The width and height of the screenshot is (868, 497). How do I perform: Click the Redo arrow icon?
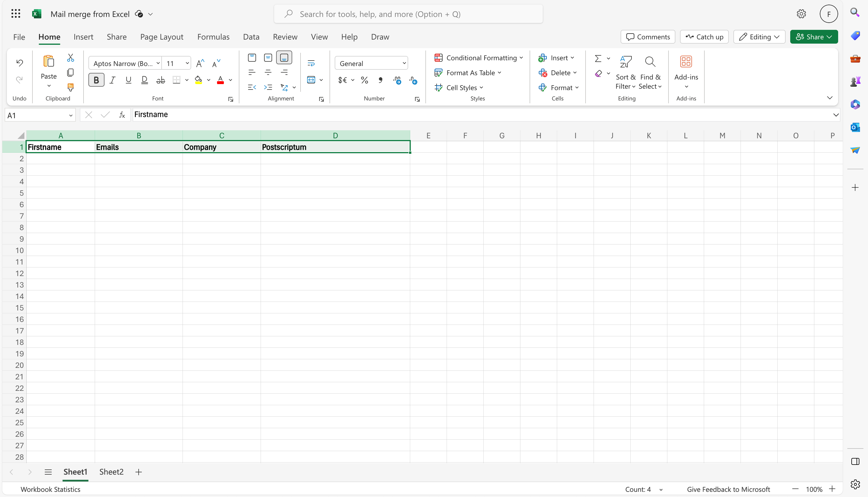(x=20, y=80)
